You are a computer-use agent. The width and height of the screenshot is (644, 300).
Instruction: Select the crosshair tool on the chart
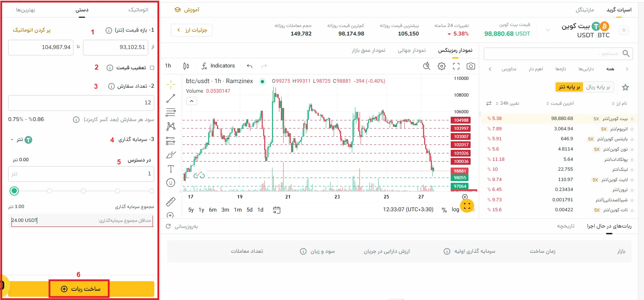pyautogui.click(x=171, y=84)
